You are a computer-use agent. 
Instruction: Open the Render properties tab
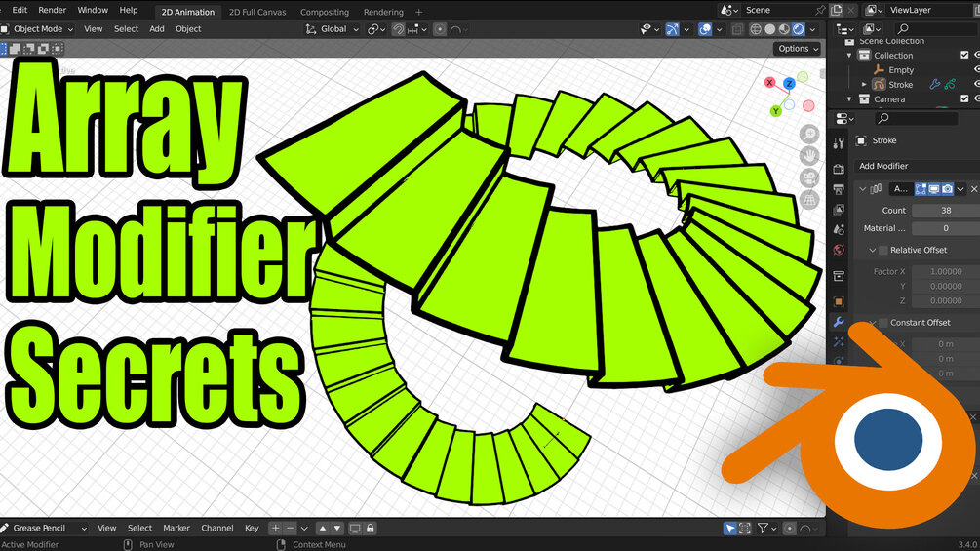tap(839, 169)
